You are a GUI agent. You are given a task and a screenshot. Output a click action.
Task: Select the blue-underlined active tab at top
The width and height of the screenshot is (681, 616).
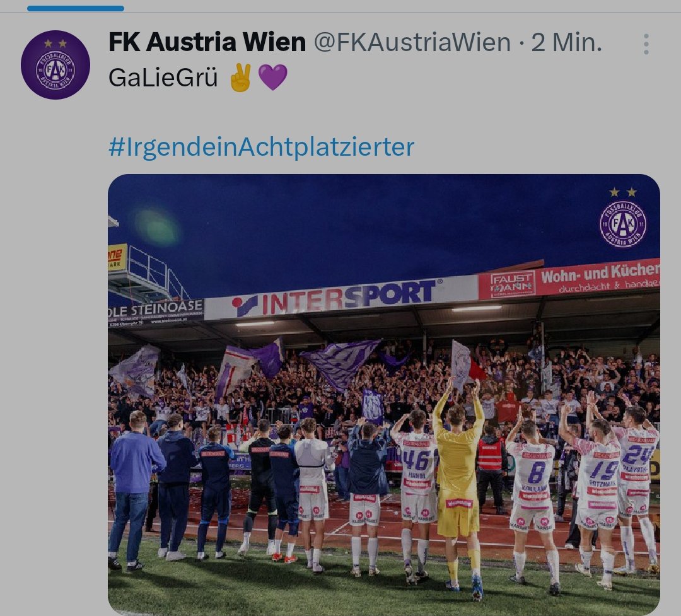[76, 8]
